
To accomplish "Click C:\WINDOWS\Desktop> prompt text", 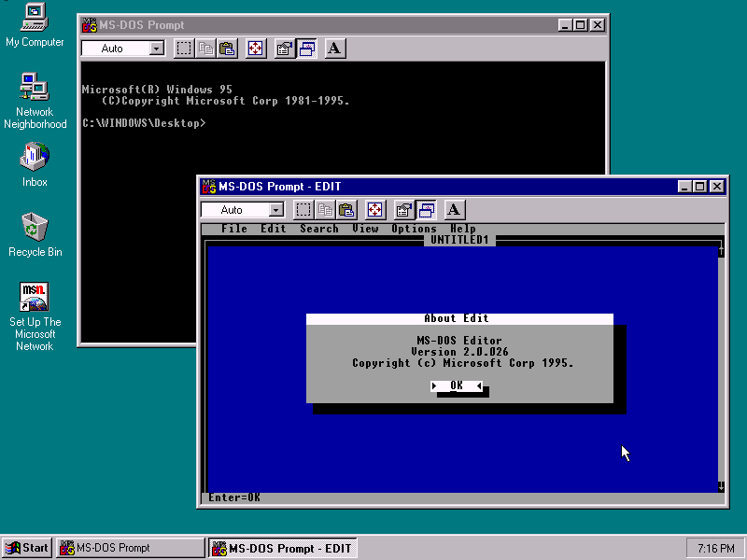I will 144,123.
